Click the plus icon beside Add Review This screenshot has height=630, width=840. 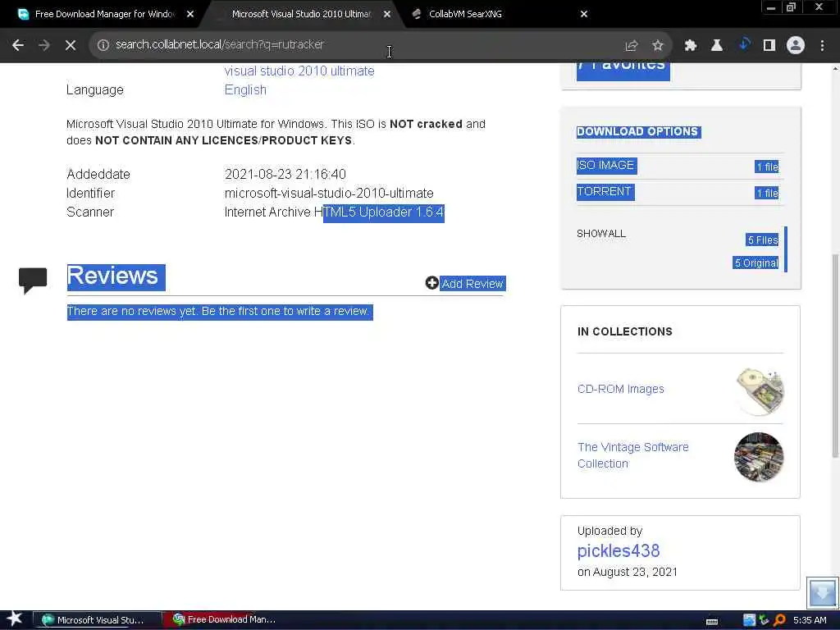click(x=431, y=283)
